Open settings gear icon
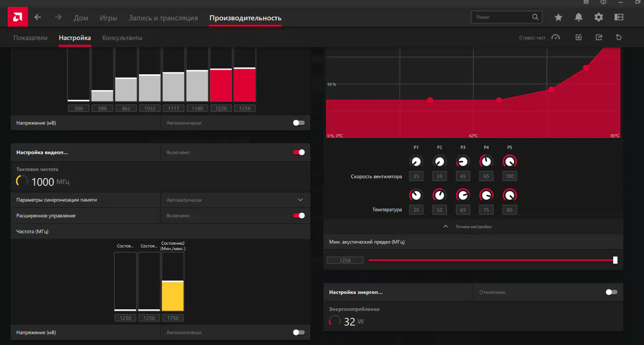Screen dimensions: 644x345 click(x=599, y=17)
